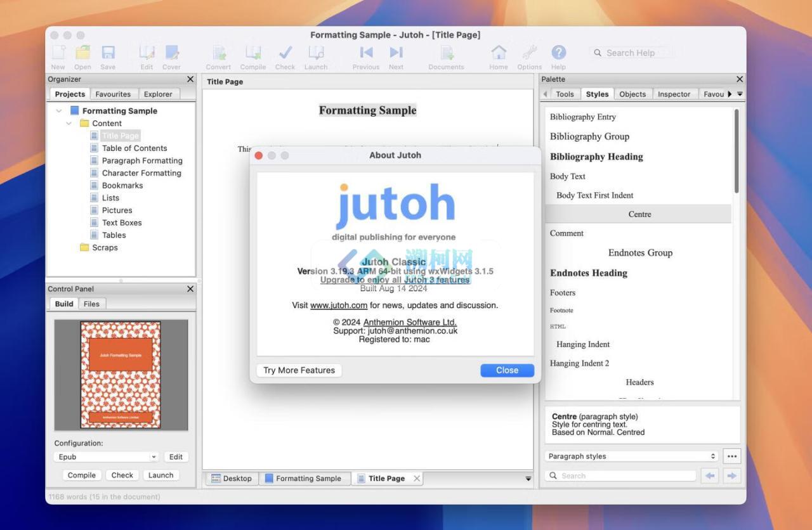Screen dimensions: 812x530
Task: Open the Paragraph styles dropdown
Action: (631, 456)
